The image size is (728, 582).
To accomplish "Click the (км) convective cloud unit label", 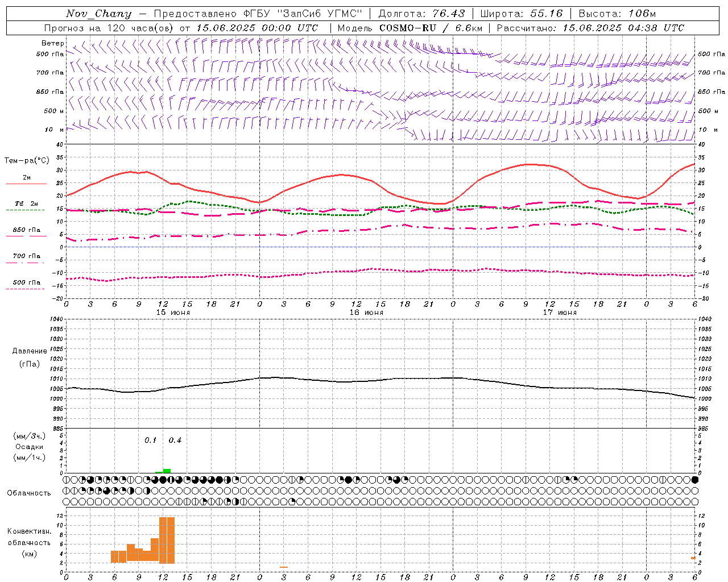I will tap(29, 554).
